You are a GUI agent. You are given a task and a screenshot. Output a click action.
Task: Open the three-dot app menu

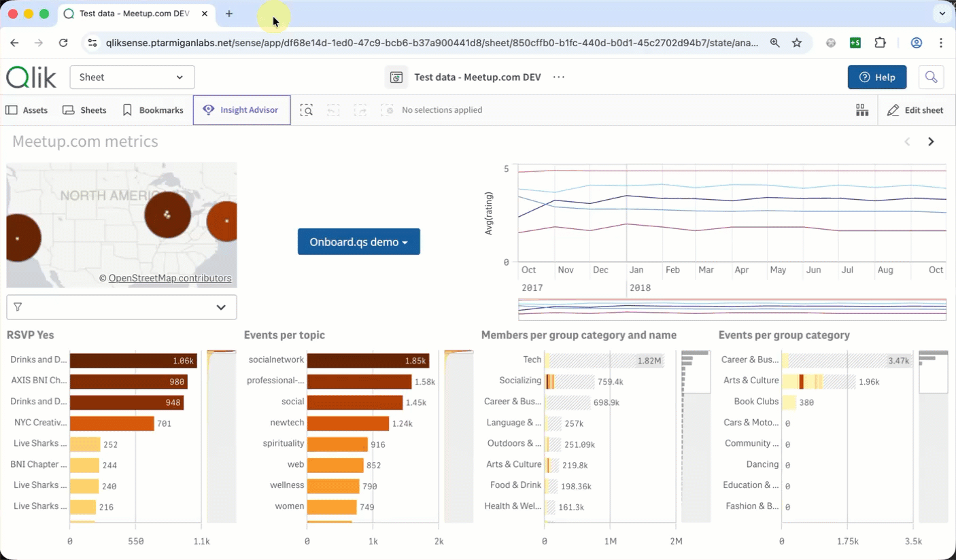[559, 77]
